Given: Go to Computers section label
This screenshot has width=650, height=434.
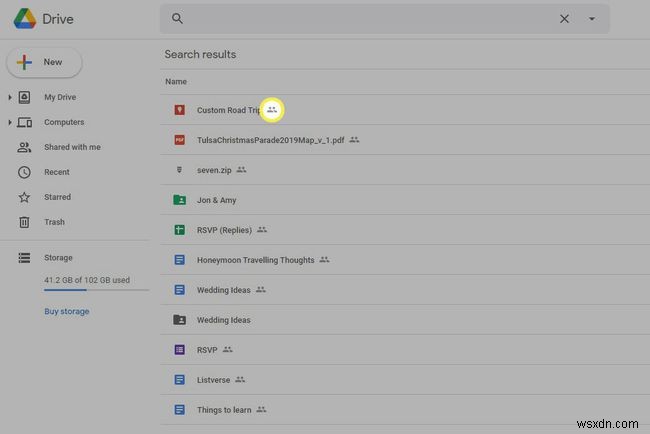Looking at the screenshot, I should pyautogui.click(x=64, y=122).
